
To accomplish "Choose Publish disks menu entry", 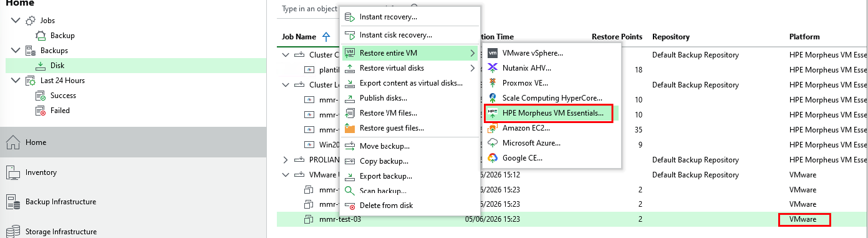I will pos(410,98).
